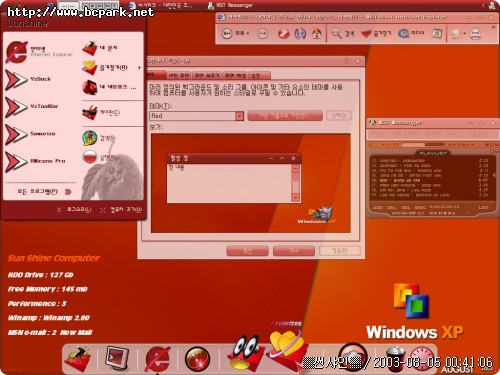Open Back button history dropdown arrow

248,33
